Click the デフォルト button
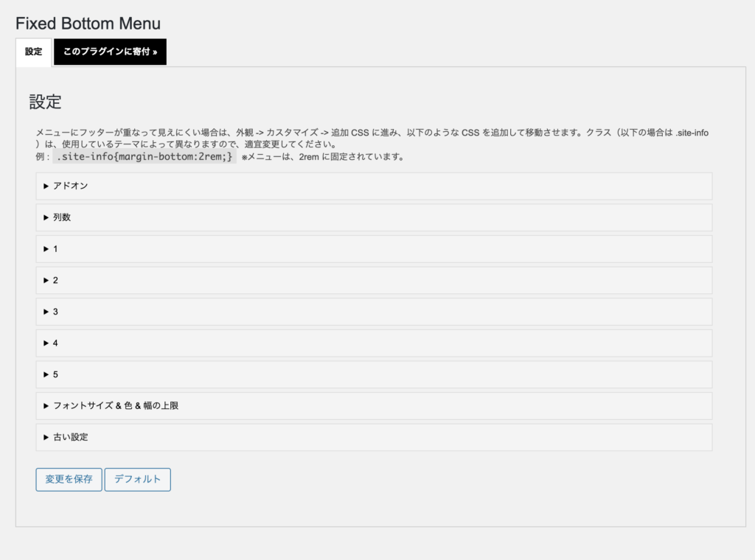The image size is (755, 560). (x=138, y=480)
